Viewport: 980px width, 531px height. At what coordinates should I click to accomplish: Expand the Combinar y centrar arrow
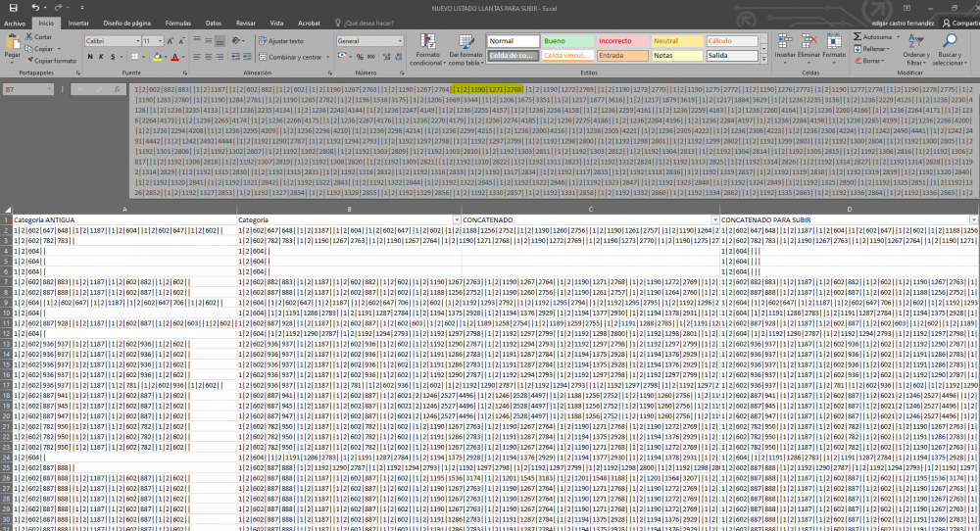tap(327, 57)
